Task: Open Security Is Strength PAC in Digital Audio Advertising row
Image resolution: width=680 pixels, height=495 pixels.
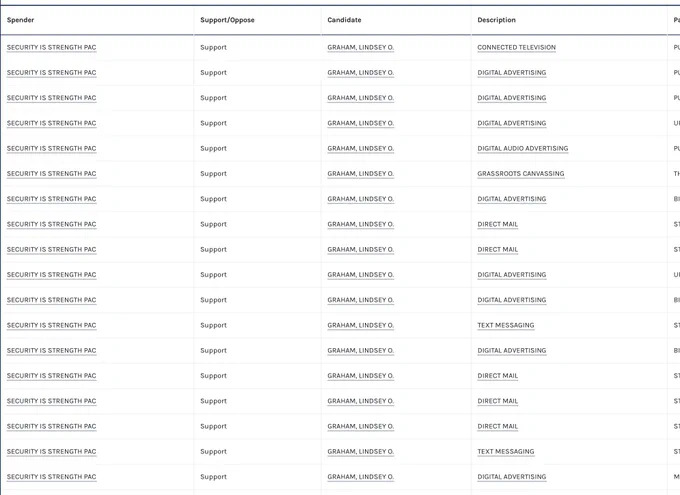Action: [52, 148]
